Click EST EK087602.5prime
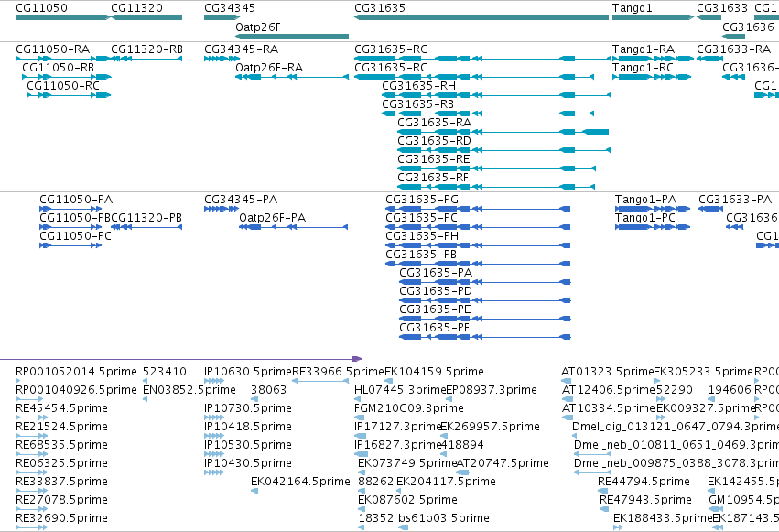Viewport: 779px width, 532px height. point(408,501)
